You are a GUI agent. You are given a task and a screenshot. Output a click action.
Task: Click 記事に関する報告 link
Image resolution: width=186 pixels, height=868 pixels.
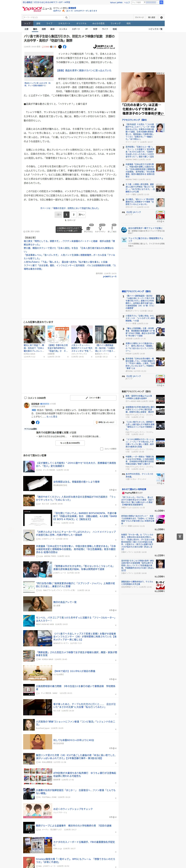click(32, 231)
